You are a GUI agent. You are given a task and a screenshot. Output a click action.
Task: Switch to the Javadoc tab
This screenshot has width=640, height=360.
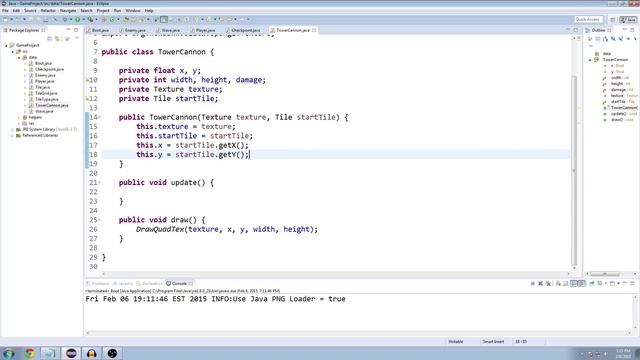click(123, 283)
